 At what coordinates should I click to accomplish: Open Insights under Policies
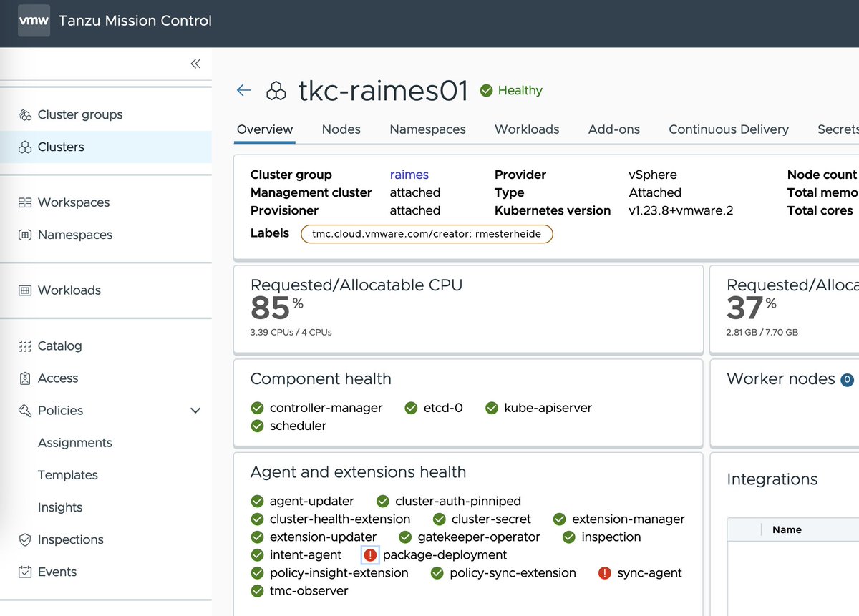[60, 507]
